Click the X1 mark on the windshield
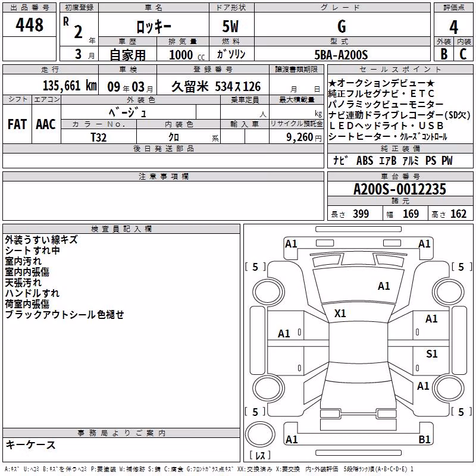Screen dimensions: 476x476 point(340,314)
